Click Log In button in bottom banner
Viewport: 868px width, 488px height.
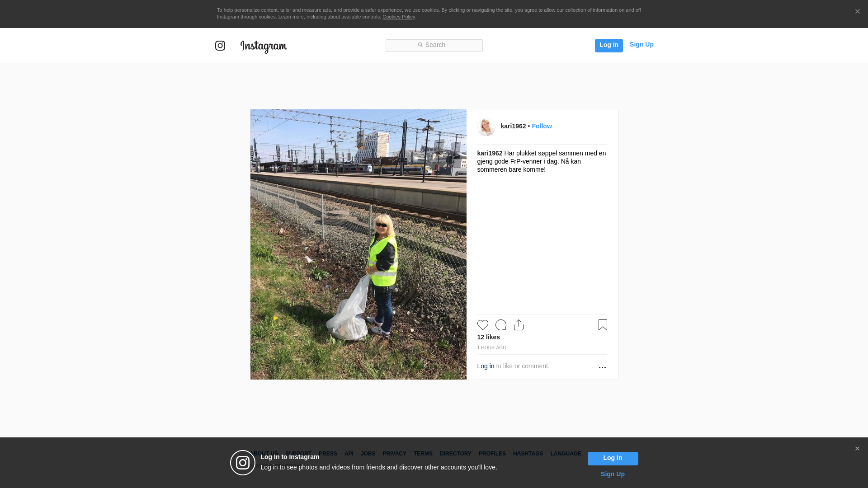click(x=613, y=458)
